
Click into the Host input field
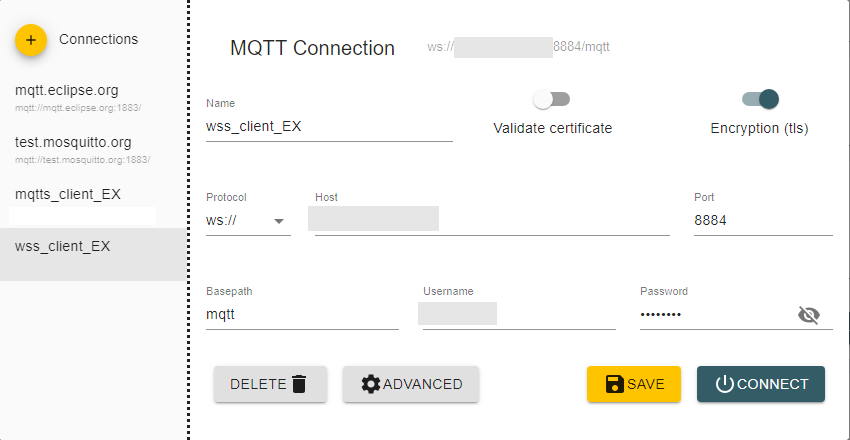click(x=492, y=220)
